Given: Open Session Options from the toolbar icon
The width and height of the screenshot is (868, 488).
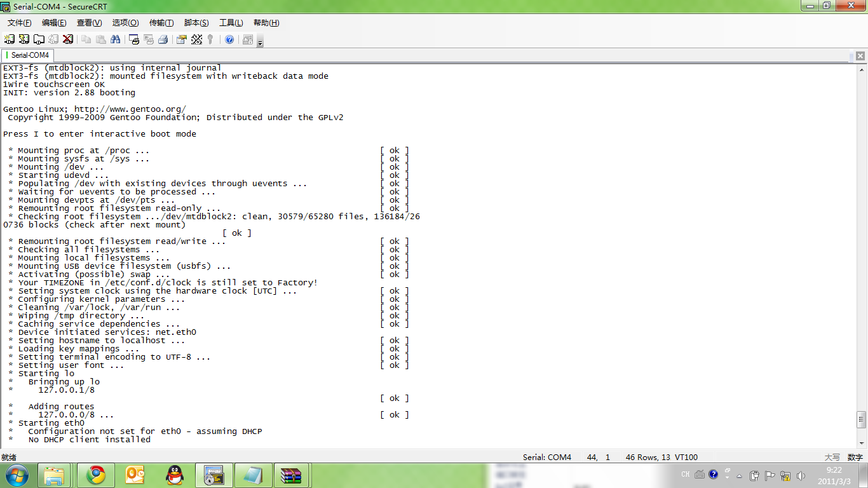Looking at the screenshot, I should coord(182,39).
